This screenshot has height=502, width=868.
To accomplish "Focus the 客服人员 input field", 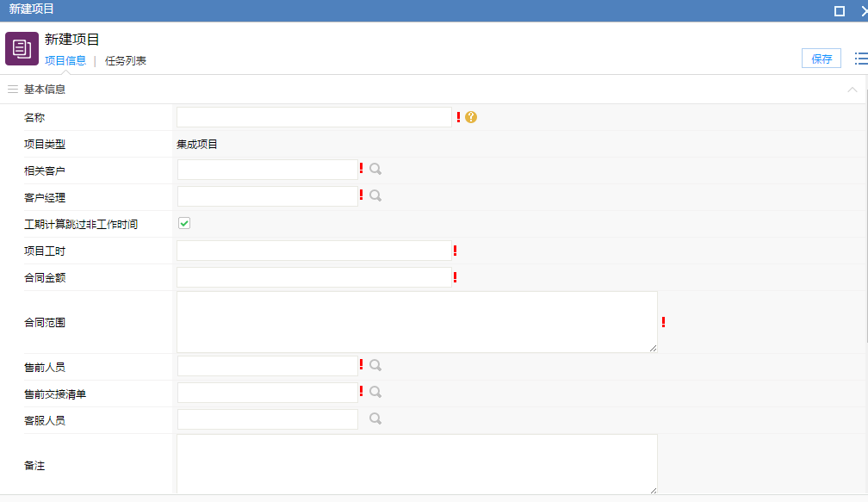I will point(267,419).
